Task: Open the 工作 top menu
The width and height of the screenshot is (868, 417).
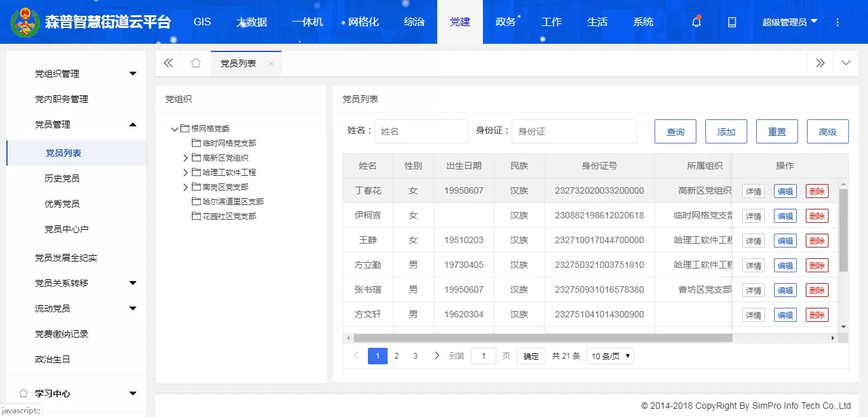Action: [x=552, y=22]
